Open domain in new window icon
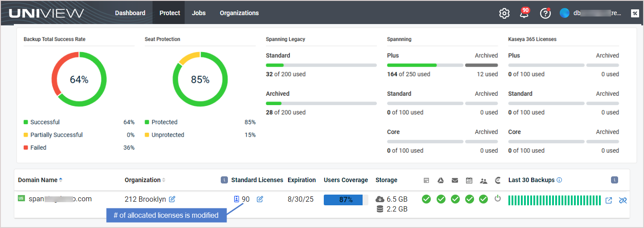Viewport: 644px width, 228px height. [x=609, y=200]
